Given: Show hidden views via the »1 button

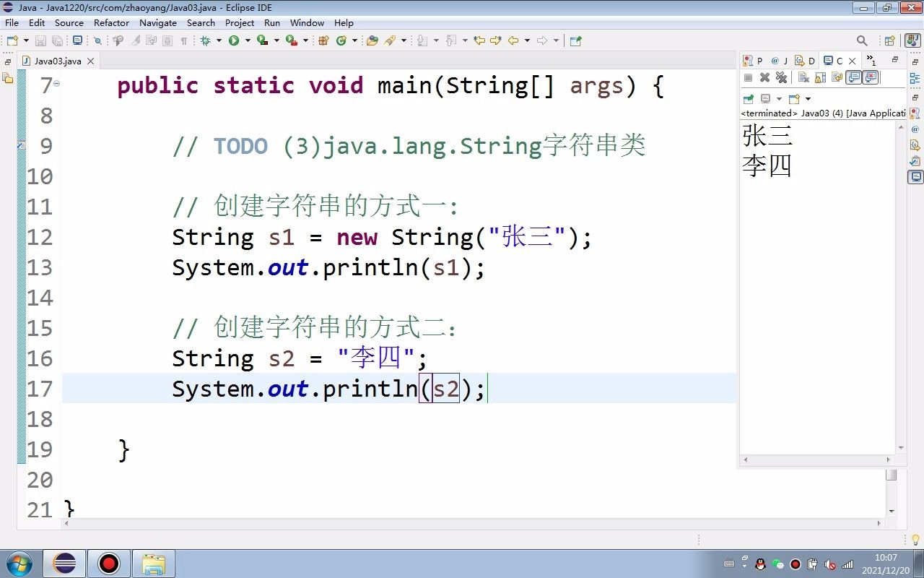Looking at the screenshot, I should [x=871, y=61].
